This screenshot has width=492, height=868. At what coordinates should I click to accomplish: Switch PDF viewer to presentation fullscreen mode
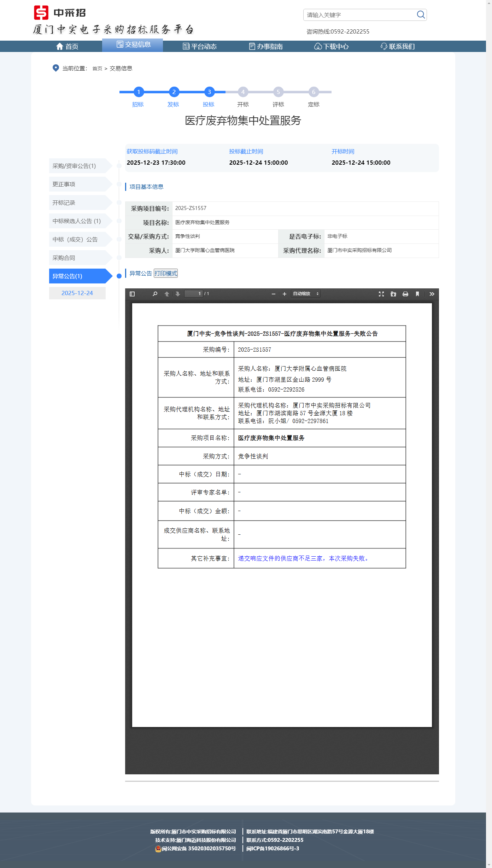click(381, 294)
